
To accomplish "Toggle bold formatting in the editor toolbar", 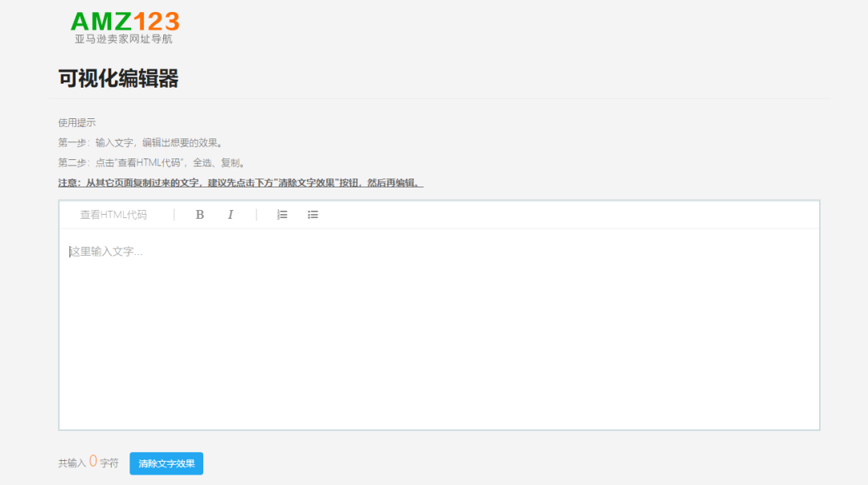I will point(200,215).
